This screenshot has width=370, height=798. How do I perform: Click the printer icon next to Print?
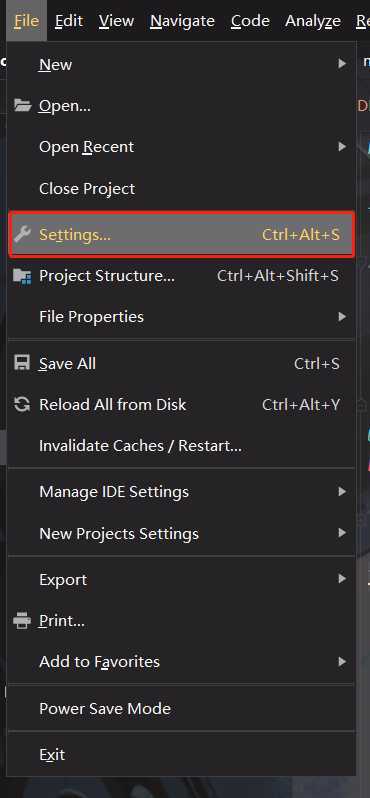tap(22, 621)
